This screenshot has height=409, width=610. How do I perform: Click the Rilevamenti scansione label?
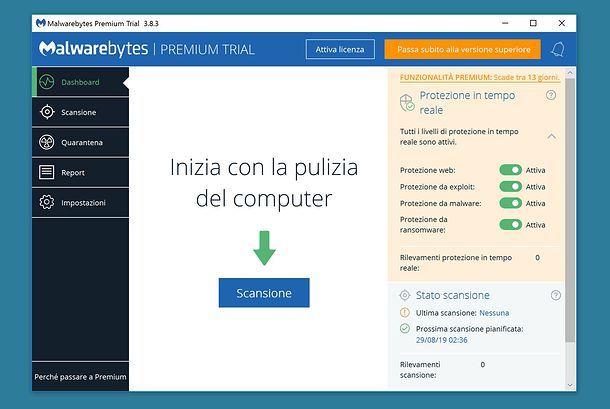click(420, 370)
